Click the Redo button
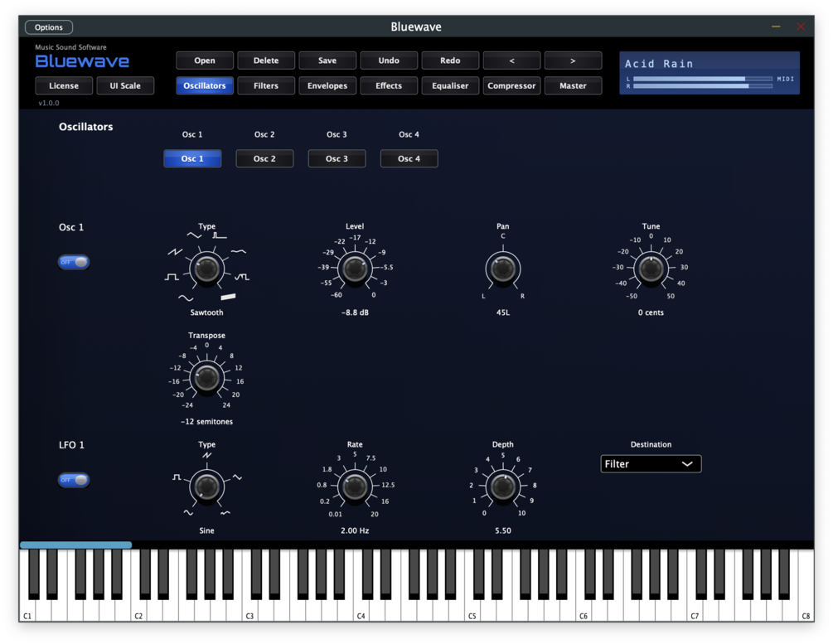The height and width of the screenshot is (644, 833). click(x=450, y=61)
